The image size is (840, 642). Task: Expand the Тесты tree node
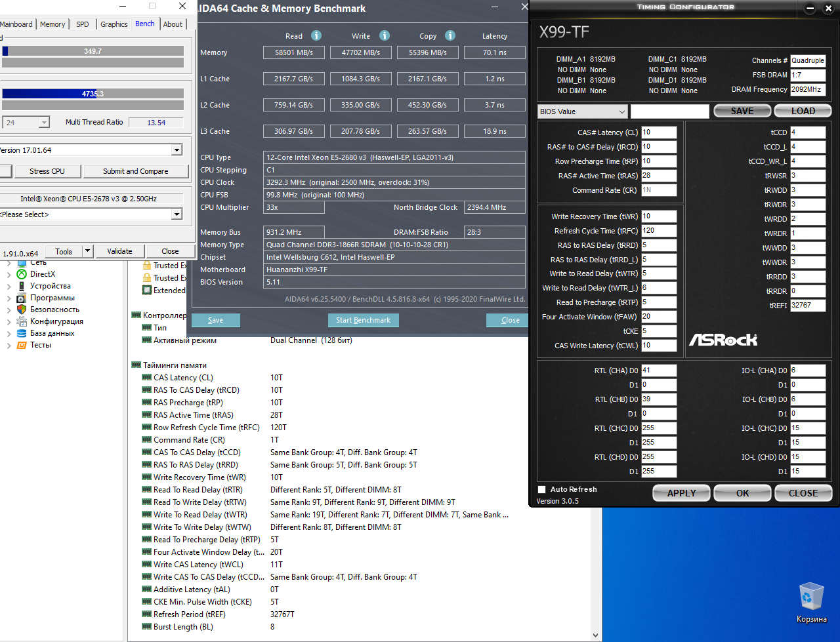[9, 345]
